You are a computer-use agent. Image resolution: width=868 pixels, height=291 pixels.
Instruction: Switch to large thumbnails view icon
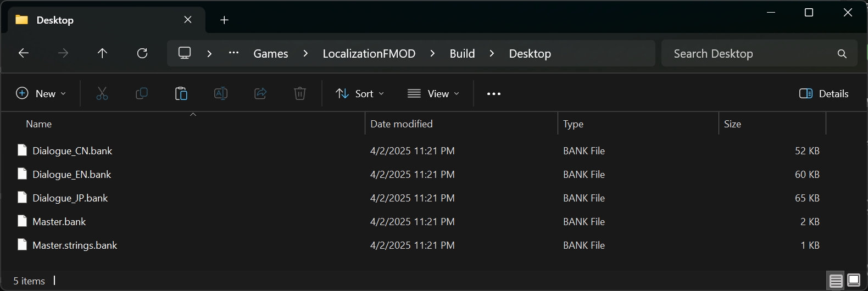(x=854, y=281)
